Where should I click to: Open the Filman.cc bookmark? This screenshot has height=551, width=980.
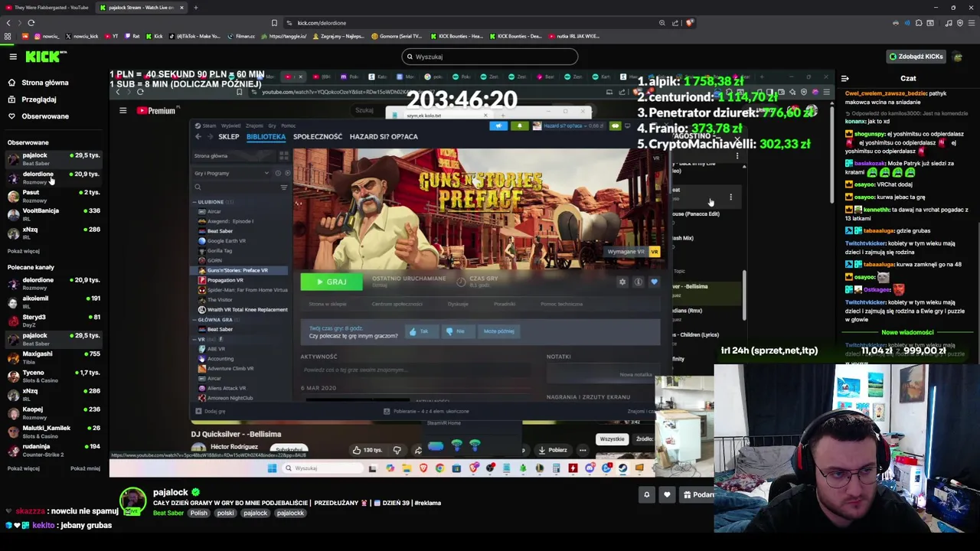click(x=240, y=36)
